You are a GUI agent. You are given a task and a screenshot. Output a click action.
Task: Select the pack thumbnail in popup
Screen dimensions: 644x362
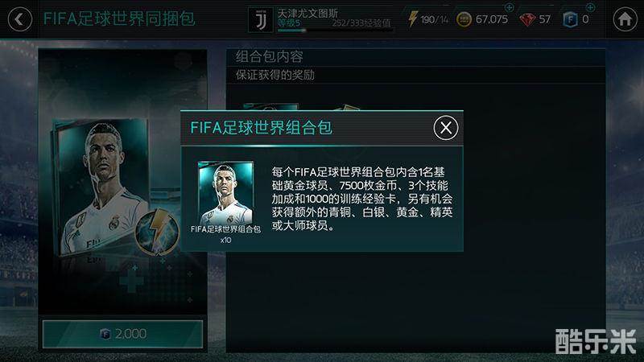[x=225, y=193]
